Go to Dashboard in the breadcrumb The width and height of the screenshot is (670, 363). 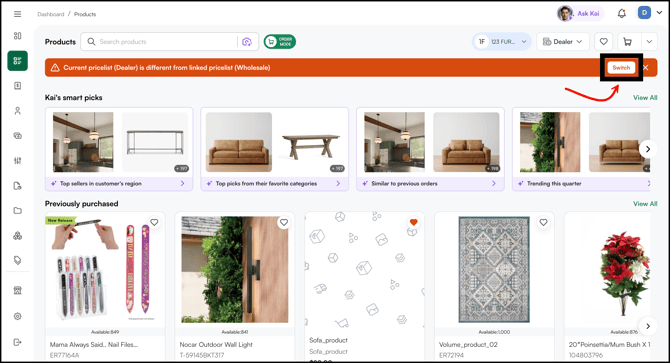click(x=50, y=14)
